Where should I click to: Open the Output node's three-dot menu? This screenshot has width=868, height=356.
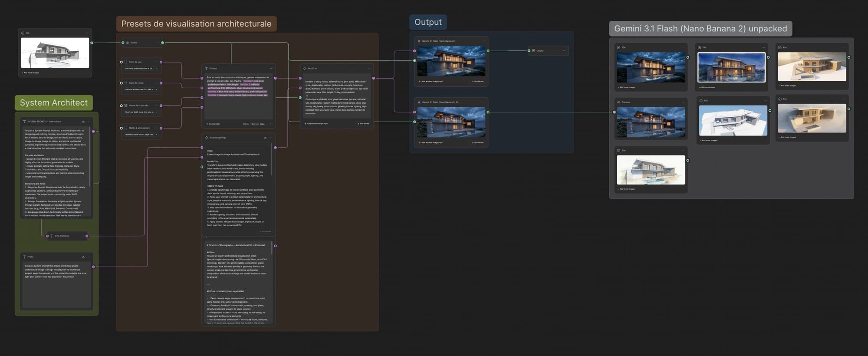coord(564,51)
